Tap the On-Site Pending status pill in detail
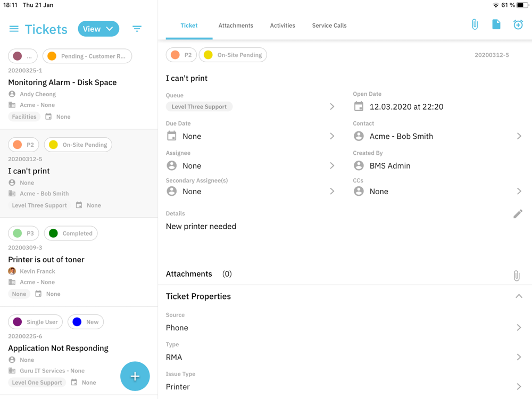This screenshot has width=532, height=399. click(233, 55)
